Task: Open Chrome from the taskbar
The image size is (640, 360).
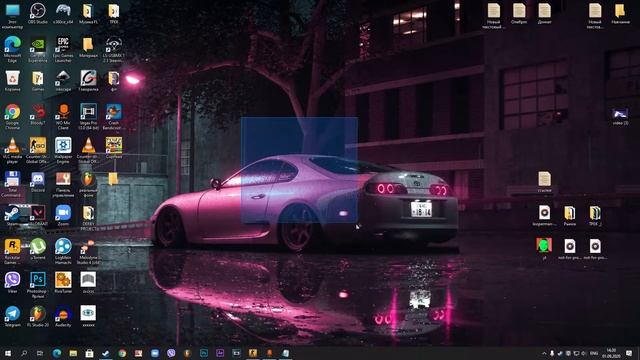Action: 122,353
